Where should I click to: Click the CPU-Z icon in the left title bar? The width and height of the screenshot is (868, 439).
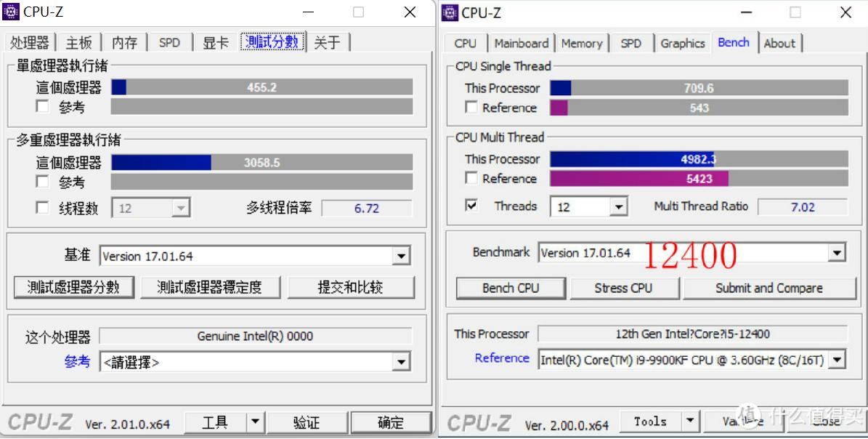(11, 12)
